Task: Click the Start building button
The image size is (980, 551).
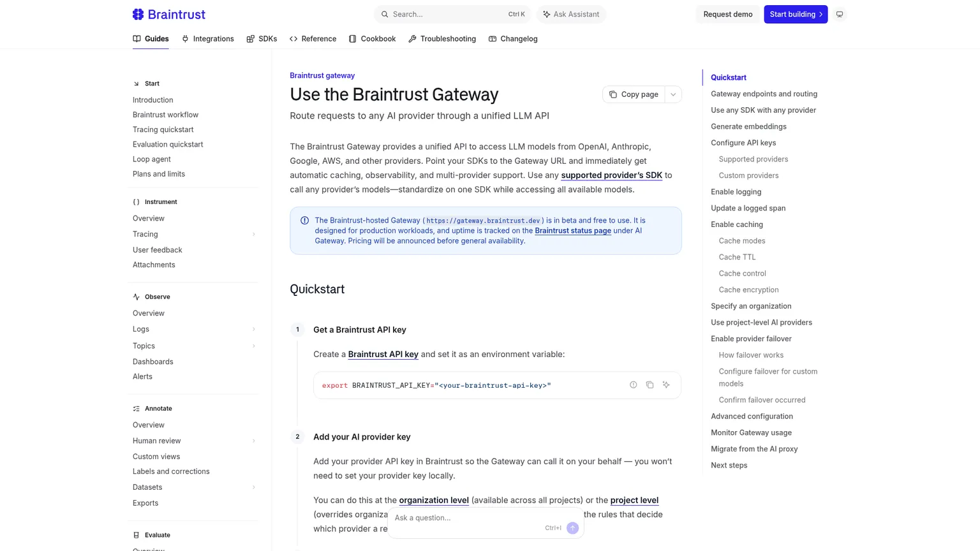Action: pyautogui.click(x=796, y=14)
